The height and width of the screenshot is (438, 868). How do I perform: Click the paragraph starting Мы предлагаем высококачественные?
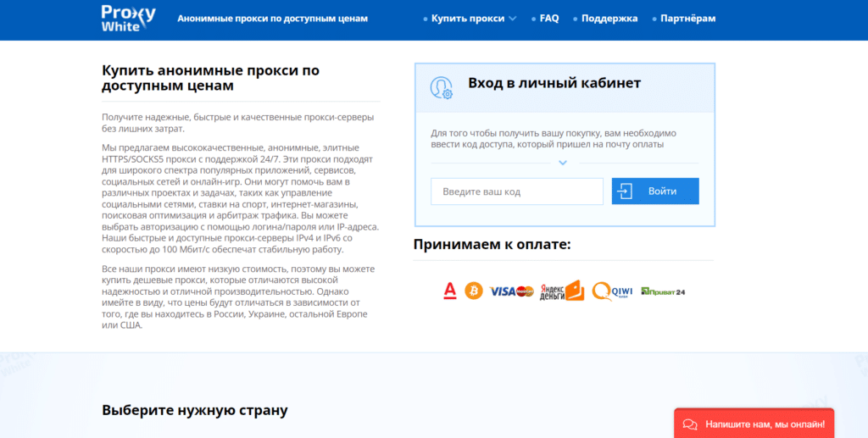click(240, 198)
